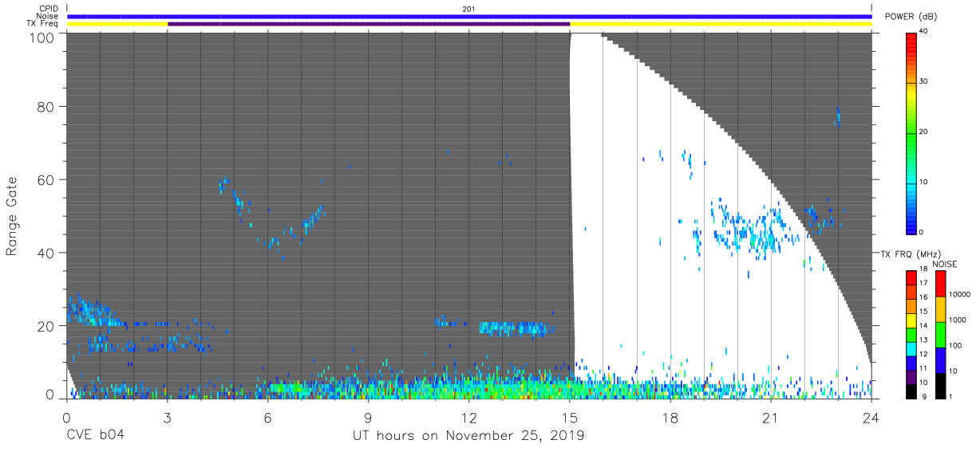980x452 pixels.
Task: Select the purple segment of the TX Freq strip
Action: pos(369,24)
